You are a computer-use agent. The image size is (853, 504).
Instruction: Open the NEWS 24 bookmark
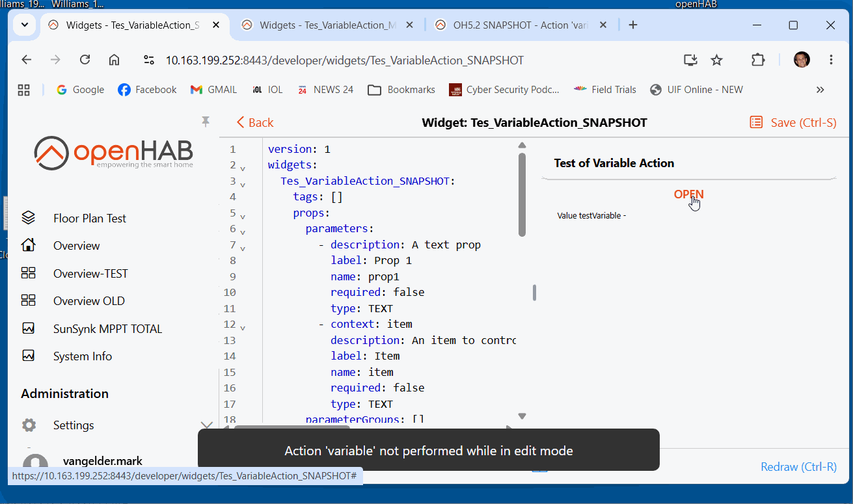click(x=325, y=90)
